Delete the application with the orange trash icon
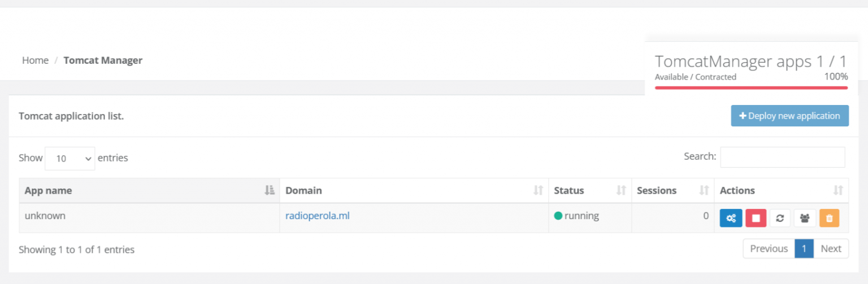The image size is (868, 284). (829, 218)
